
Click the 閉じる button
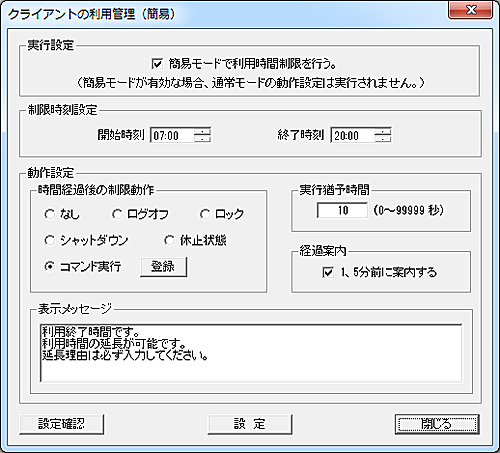tap(437, 424)
